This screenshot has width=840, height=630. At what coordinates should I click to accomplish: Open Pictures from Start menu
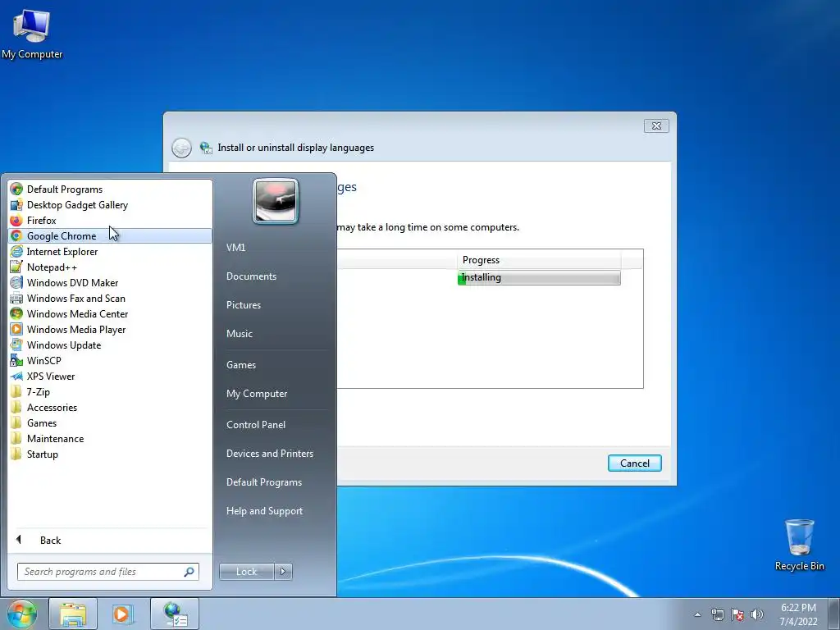point(274,305)
